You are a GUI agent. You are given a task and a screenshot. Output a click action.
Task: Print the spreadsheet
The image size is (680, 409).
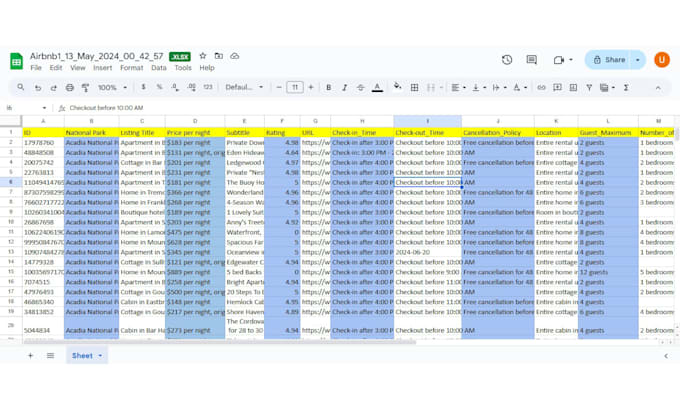click(69, 88)
